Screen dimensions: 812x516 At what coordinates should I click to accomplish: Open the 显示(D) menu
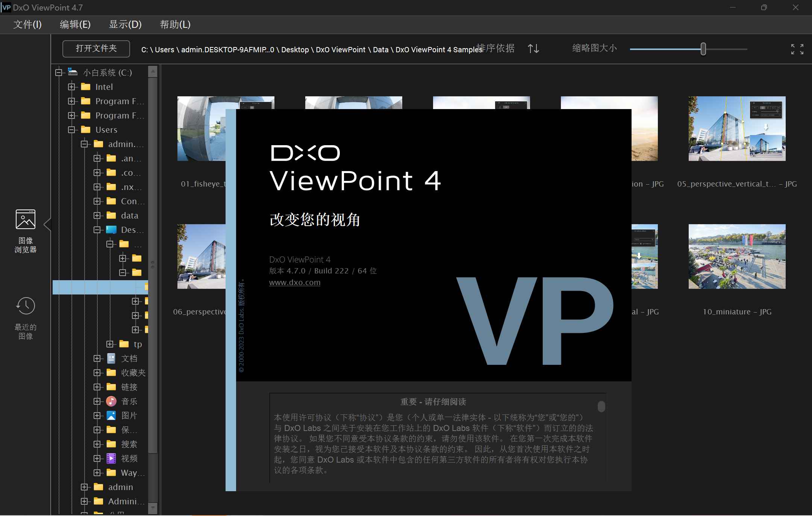coord(125,24)
